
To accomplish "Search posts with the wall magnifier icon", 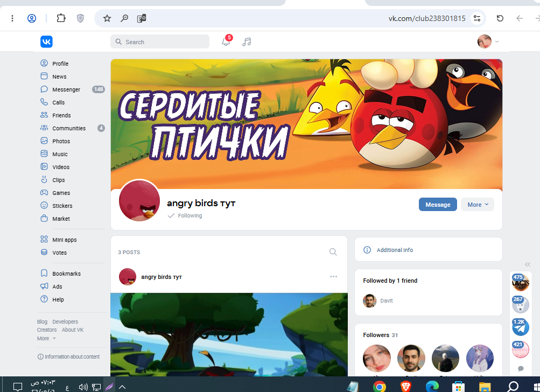I will tap(333, 252).
